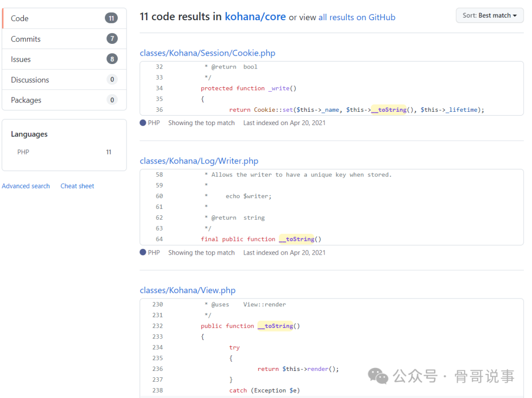
Task: Open classes/Kohana/View.php file
Action: click(188, 291)
